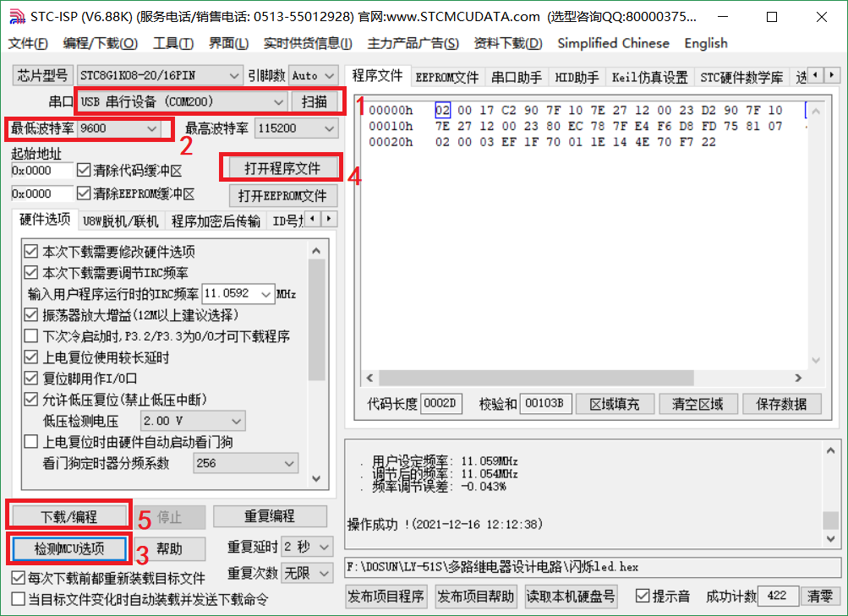Click the 重复编程 button
The height and width of the screenshot is (616, 848).
point(270,516)
